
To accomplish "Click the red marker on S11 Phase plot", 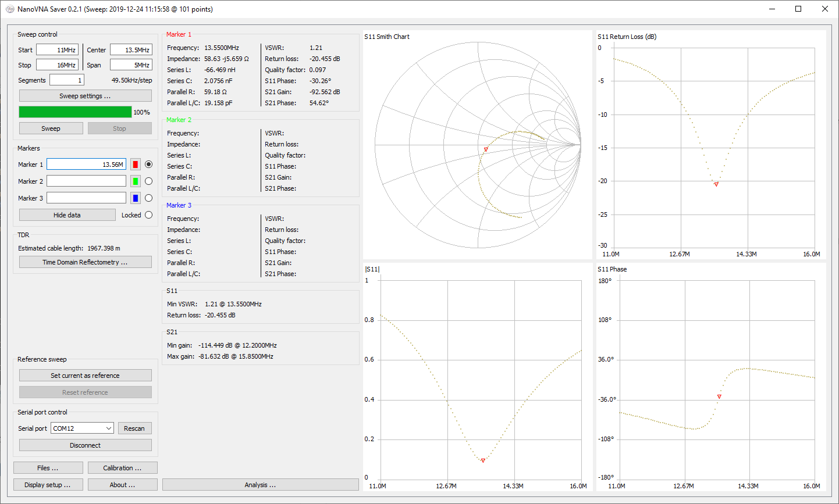I will (719, 397).
